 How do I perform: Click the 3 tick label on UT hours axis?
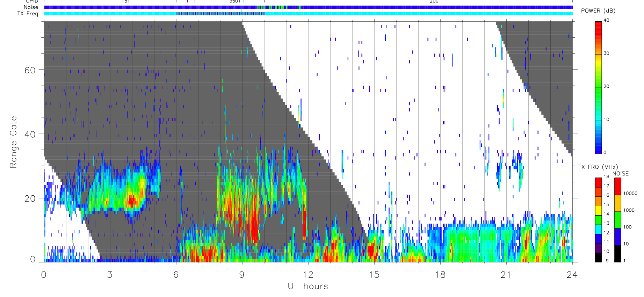(x=110, y=275)
